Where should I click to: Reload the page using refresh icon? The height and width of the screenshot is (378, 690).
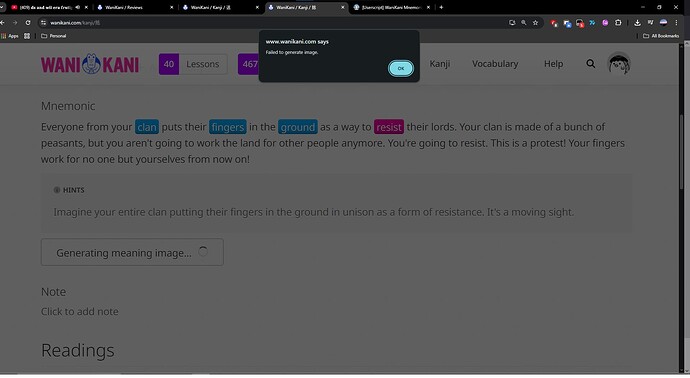pyautogui.click(x=28, y=22)
